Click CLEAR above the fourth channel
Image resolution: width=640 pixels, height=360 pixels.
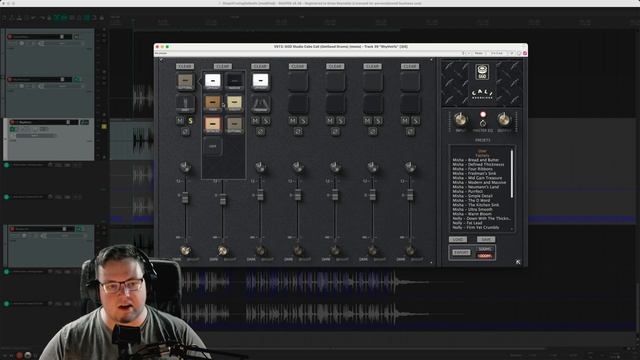tap(298, 66)
